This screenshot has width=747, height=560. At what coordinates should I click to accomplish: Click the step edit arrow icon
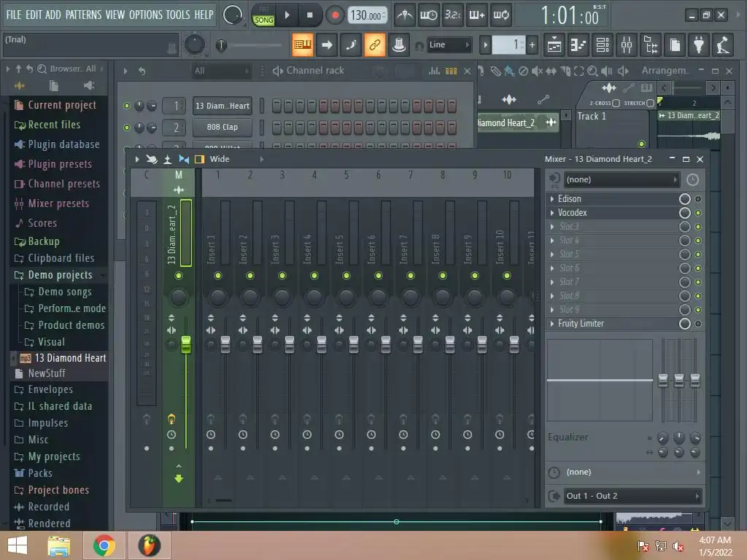click(x=327, y=44)
